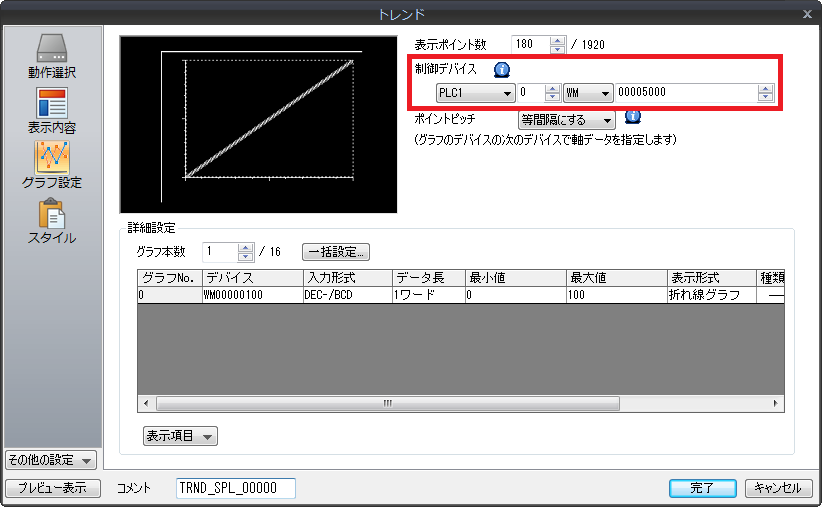Click the 一括設定 button
This screenshot has width=822, height=507.
click(x=336, y=252)
